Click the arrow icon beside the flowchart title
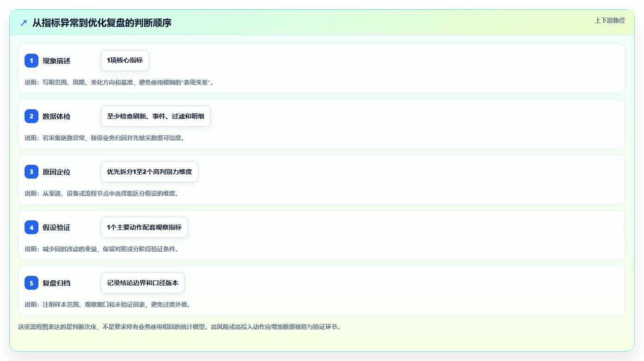Image resolution: width=644 pixels, height=361 pixels. pos(24,23)
